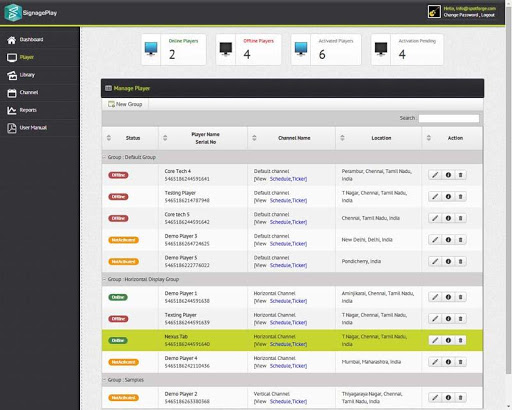Click the edit pencil icon for Core Tech 4

(x=435, y=175)
